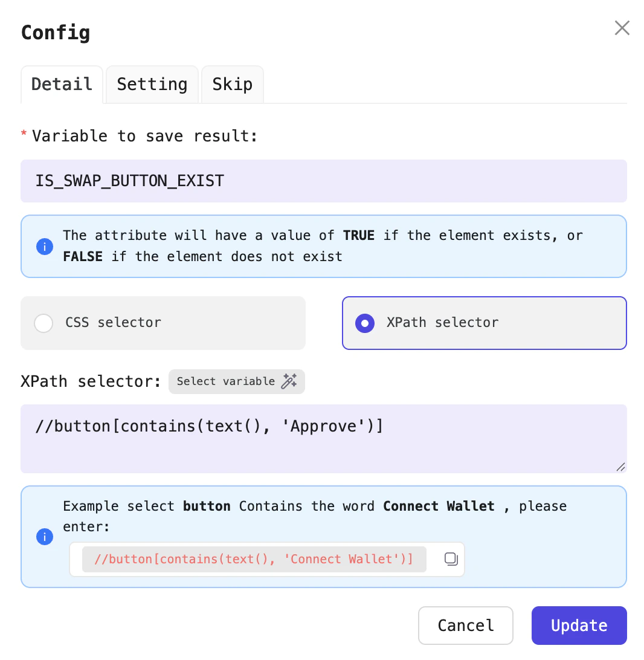Click the copy icon next to example XPath
644x660 pixels.
point(451,559)
